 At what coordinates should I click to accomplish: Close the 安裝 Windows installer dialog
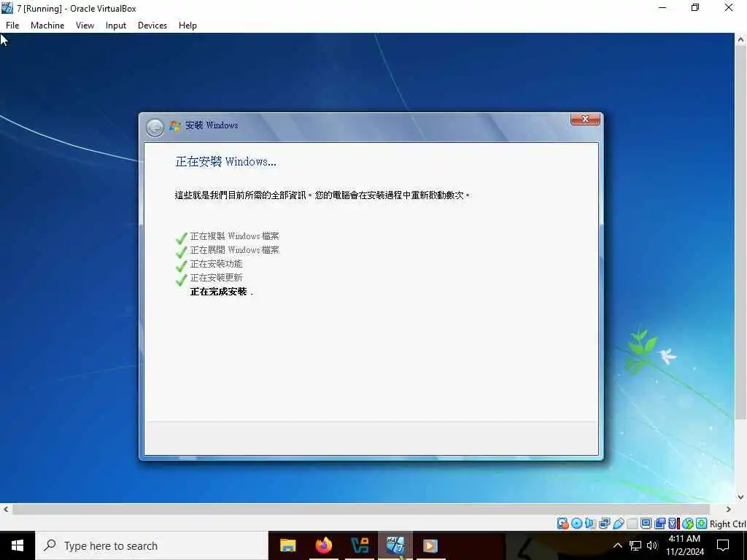pos(585,119)
